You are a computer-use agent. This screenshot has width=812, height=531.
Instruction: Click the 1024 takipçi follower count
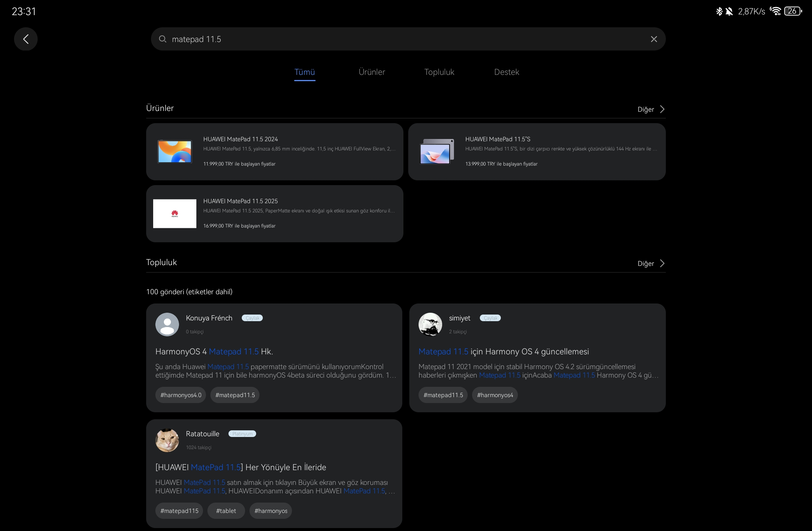coord(199,447)
